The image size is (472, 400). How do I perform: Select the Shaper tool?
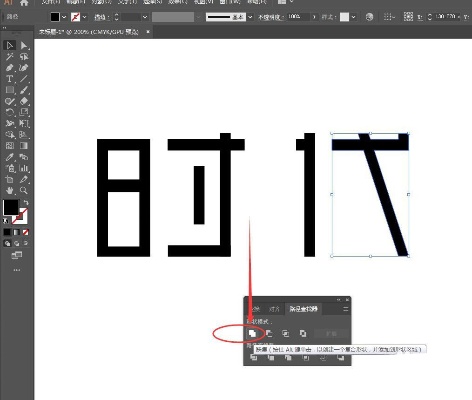click(x=10, y=101)
